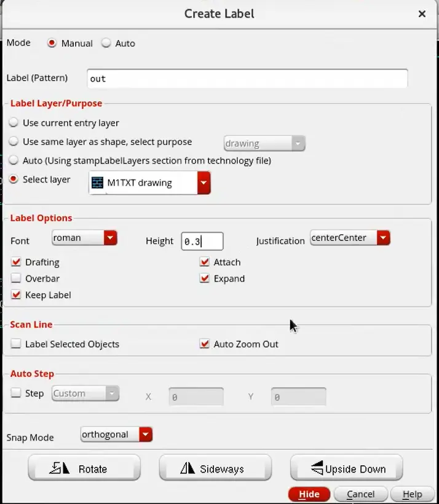Select Use same layer as shape option
The width and height of the screenshot is (439, 504).
[14, 141]
